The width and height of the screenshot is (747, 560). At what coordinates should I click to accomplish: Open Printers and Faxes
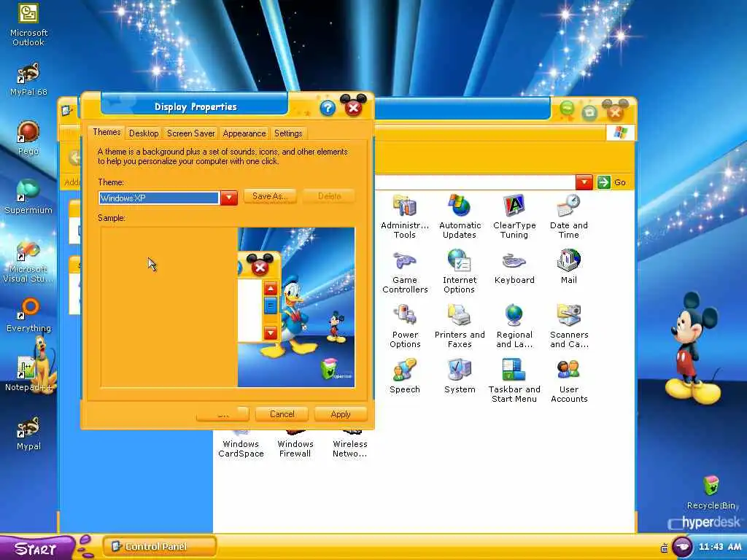(x=460, y=327)
